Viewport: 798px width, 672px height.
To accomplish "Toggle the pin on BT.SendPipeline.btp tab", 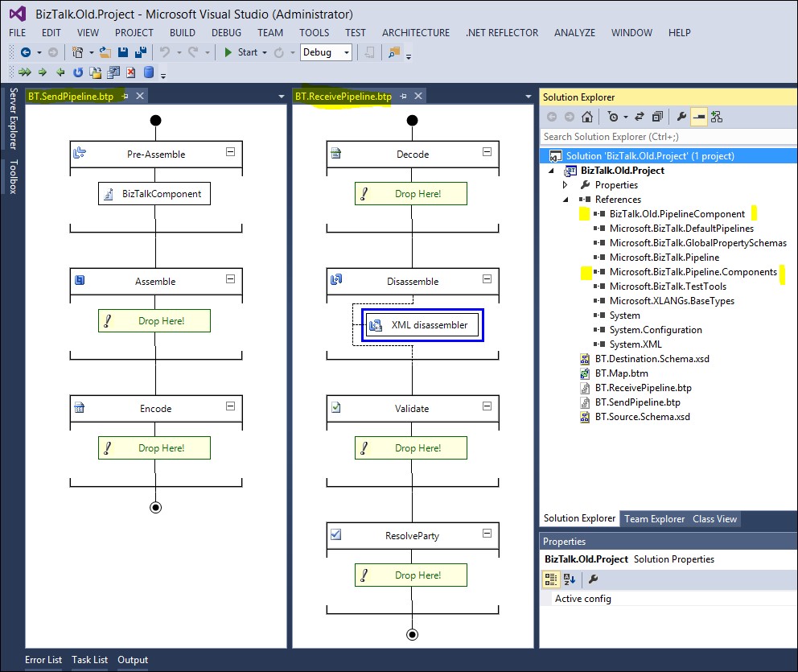I will 125,96.
